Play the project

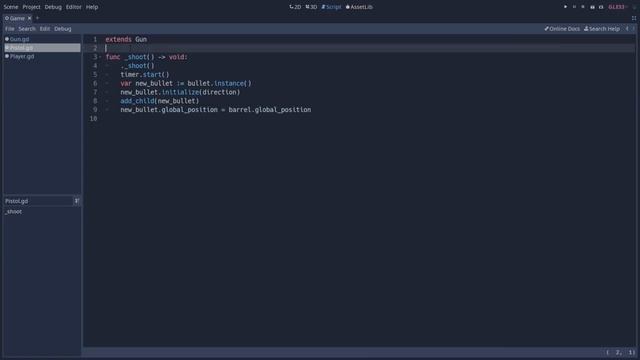point(565,7)
